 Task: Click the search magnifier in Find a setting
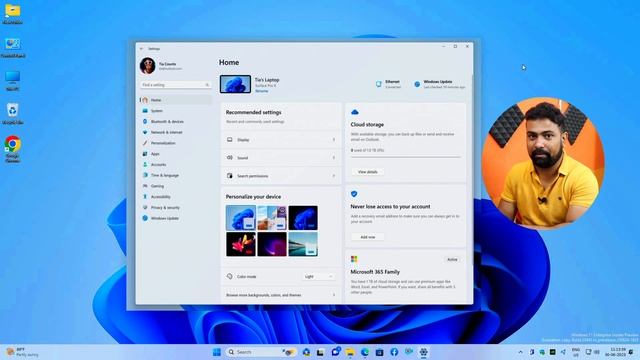pyautogui.click(x=207, y=85)
